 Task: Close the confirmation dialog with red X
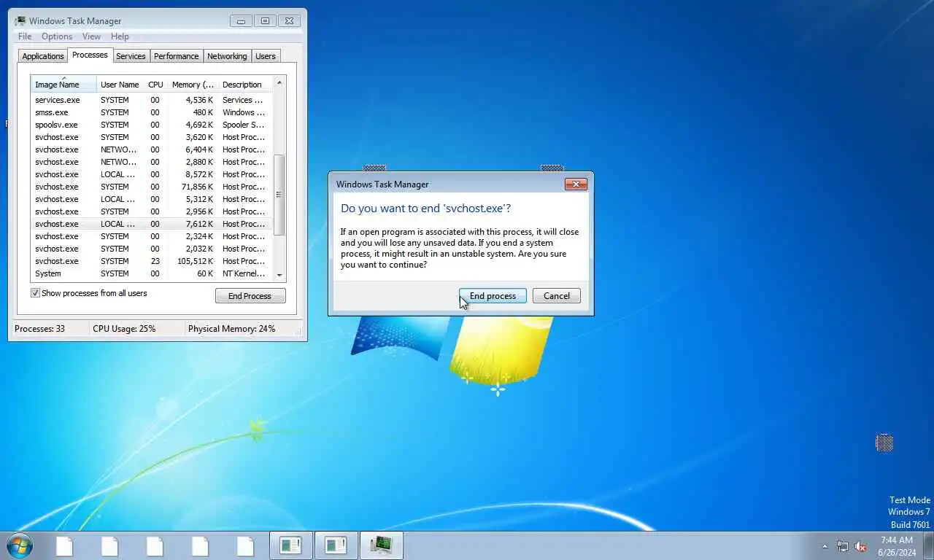tap(576, 184)
